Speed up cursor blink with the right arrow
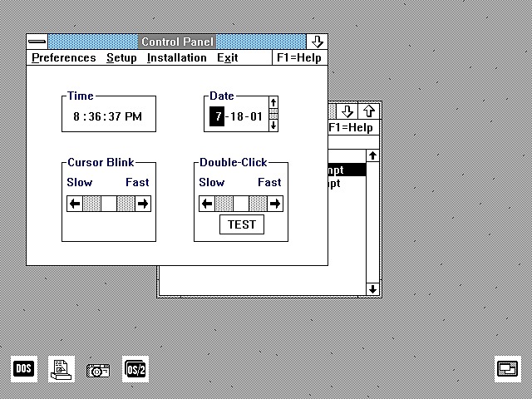 click(x=143, y=204)
